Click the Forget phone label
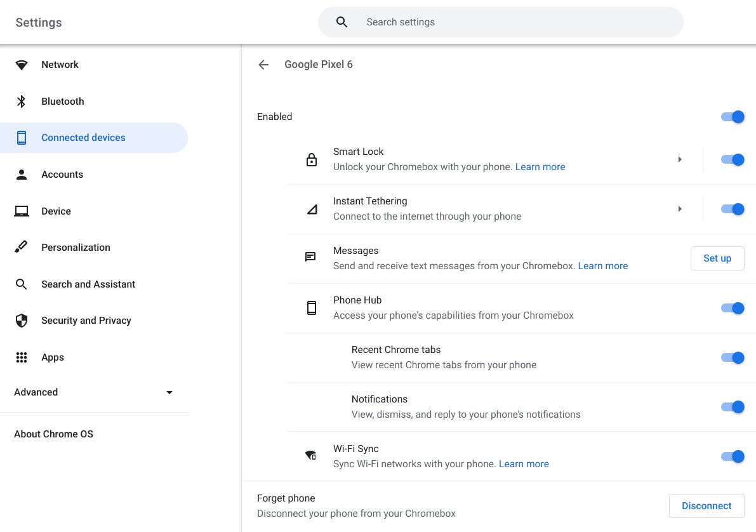756x532 pixels. click(286, 498)
